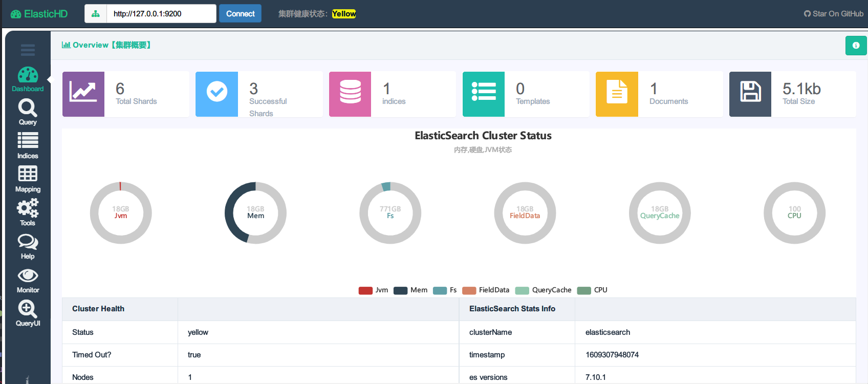The width and height of the screenshot is (868, 384).
Task: Click the ElasticSearch Stats Info header
Action: (512, 309)
